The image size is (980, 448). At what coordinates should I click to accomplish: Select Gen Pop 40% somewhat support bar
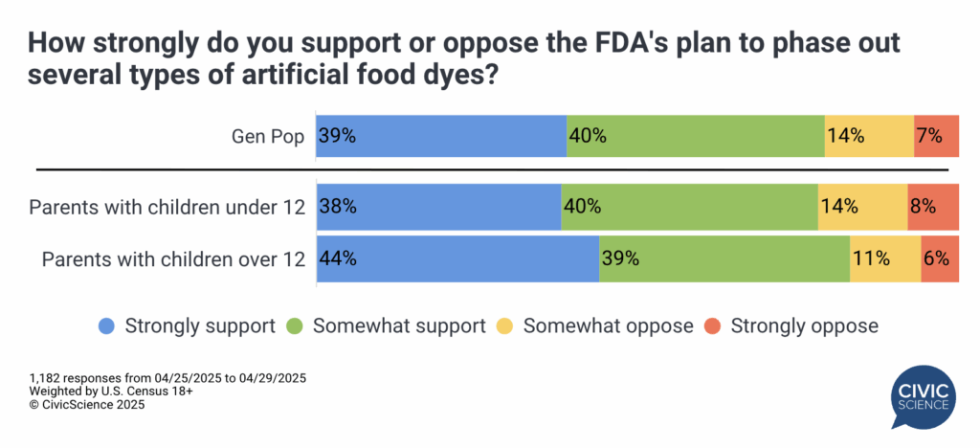696,136
